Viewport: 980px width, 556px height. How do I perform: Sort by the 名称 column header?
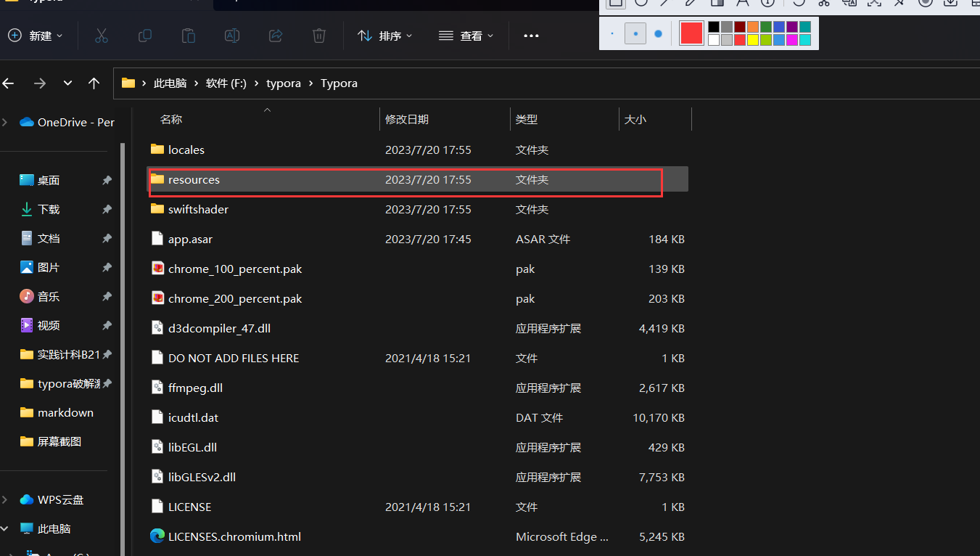pos(171,119)
